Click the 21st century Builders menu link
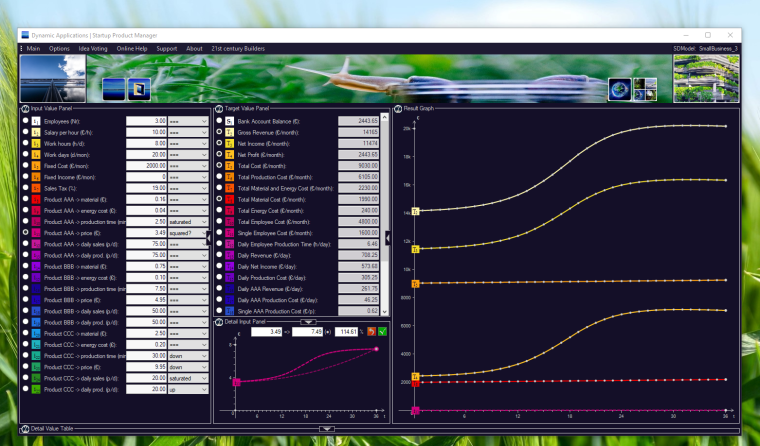Image resolution: width=760 pixels, height=446 pixels. tap(238, 48)
